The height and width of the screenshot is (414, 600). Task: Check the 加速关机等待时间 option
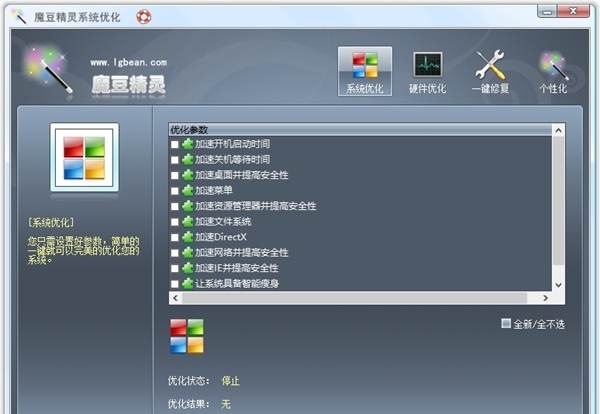[174, 160]
